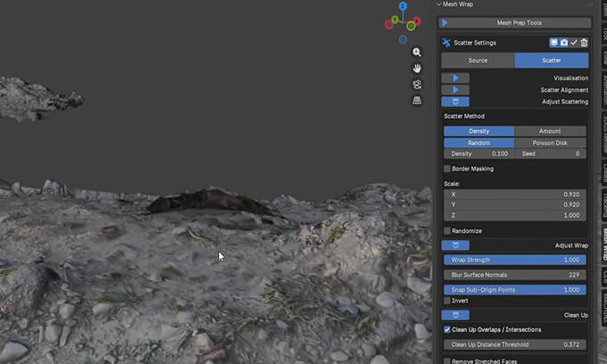607x364 pixels.
Task: Click the Seed value field
Action: [551, 153]
